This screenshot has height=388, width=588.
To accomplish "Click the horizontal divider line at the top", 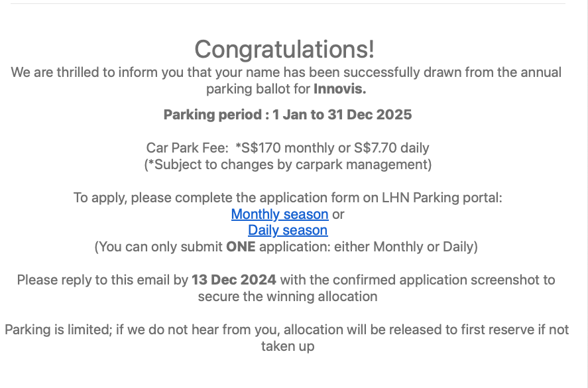I will pos(288,4).
